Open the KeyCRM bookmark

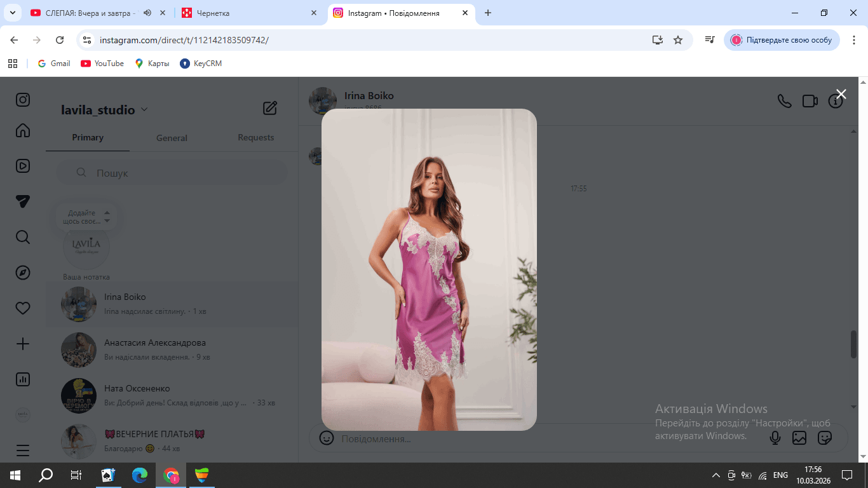click(x=201, y=64)
